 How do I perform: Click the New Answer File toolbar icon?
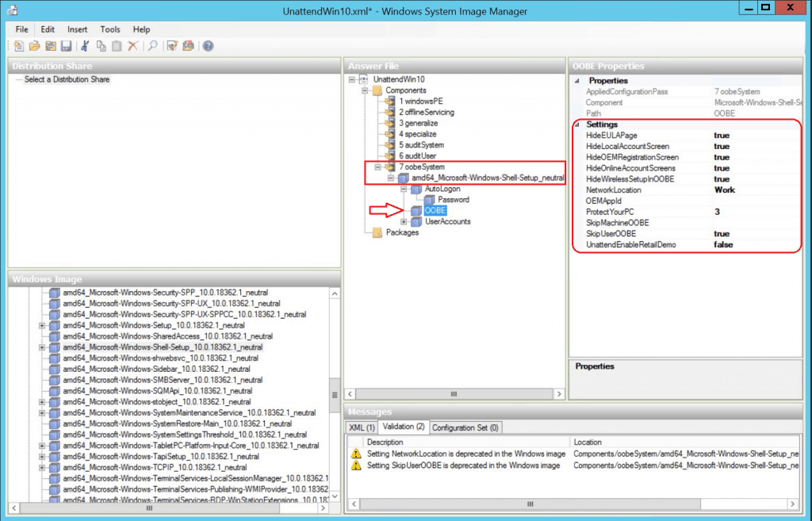19,46
